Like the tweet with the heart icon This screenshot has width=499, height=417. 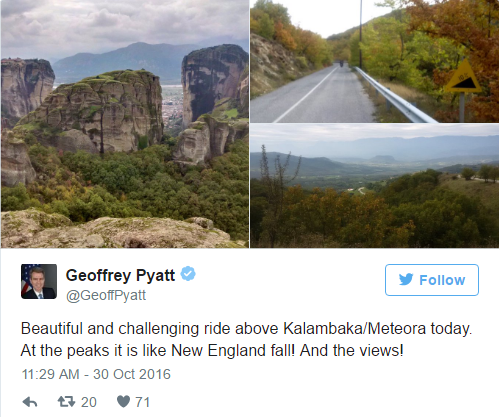click(x=123, y=402)
